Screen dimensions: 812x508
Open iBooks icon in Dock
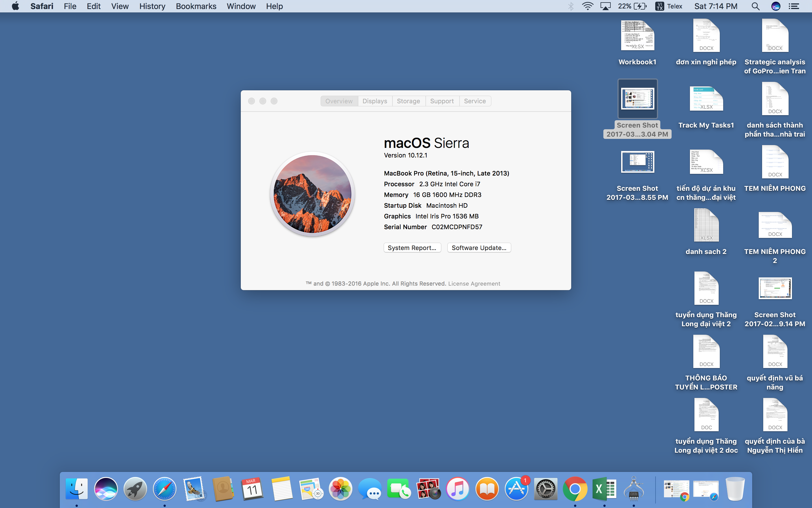[487, 489]
